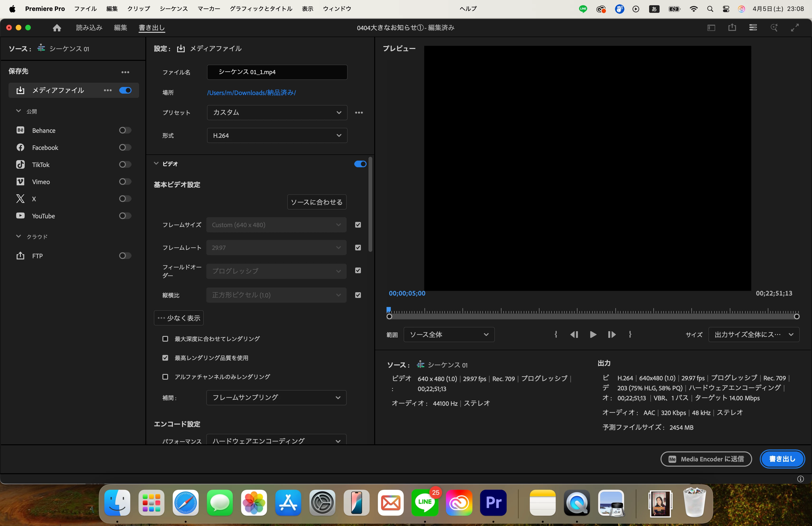Click the Home icon in header
Viewport: 812px width, 526px height.
[57, 28]
